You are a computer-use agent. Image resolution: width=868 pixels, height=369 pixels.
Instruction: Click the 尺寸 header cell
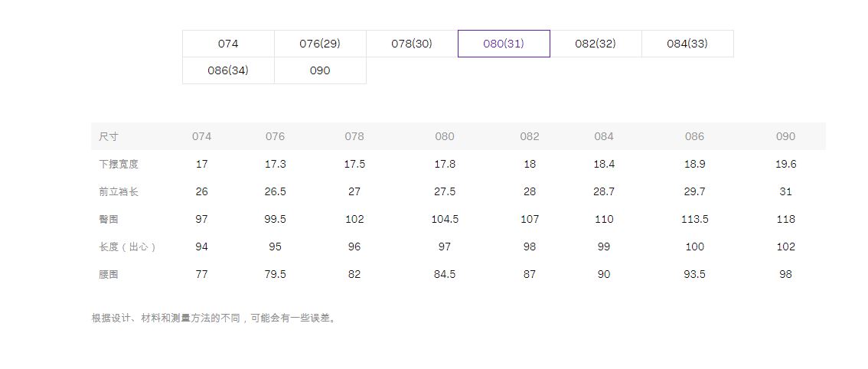tap(109, 136)
